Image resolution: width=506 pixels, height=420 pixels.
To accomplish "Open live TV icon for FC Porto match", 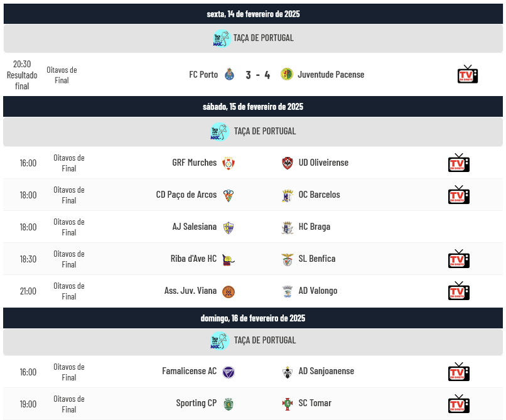I will pos(468,74).
